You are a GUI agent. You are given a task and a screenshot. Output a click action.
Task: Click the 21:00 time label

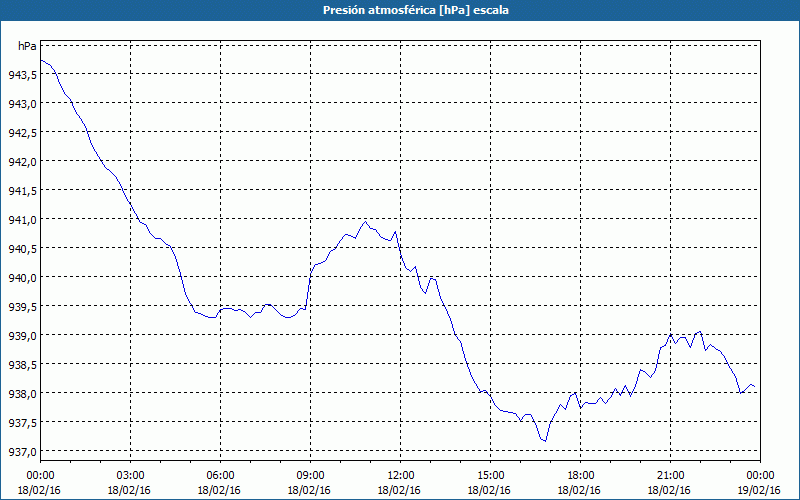coord(670,476)
